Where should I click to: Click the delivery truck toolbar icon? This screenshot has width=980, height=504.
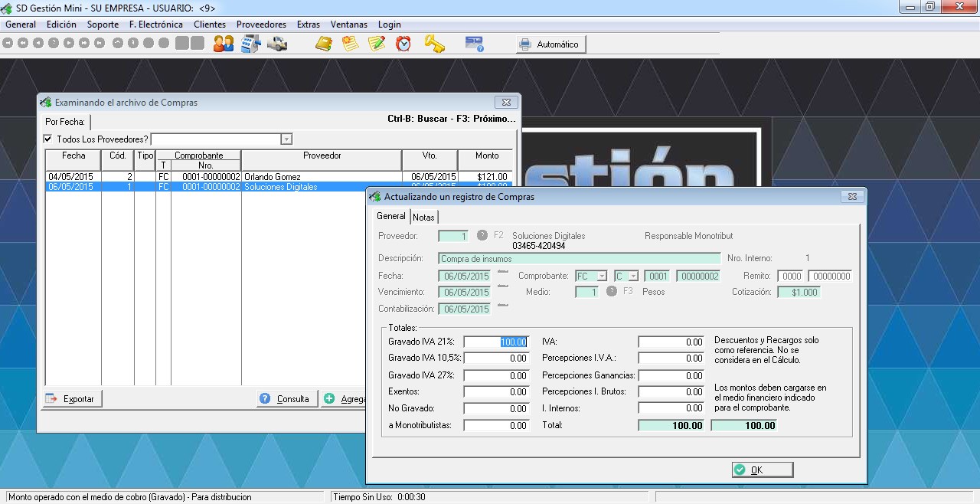point(276,44)
